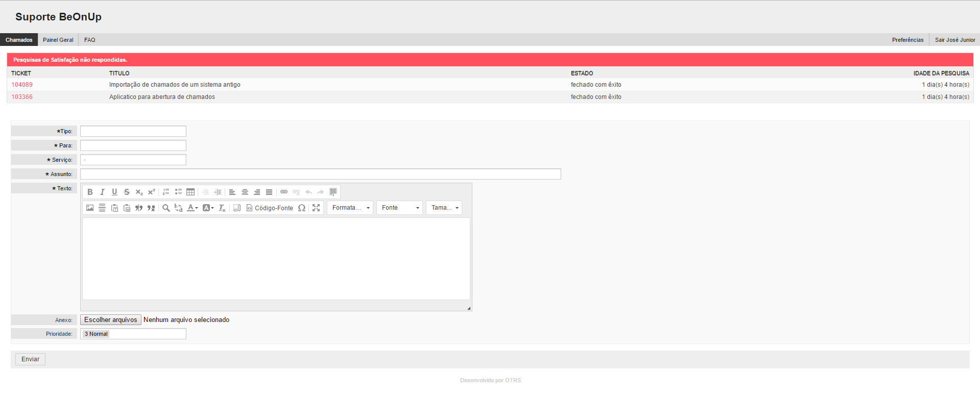Apply strikethrough formatting
This screenshot has width=980, height=396.
(x=127, y=192)
